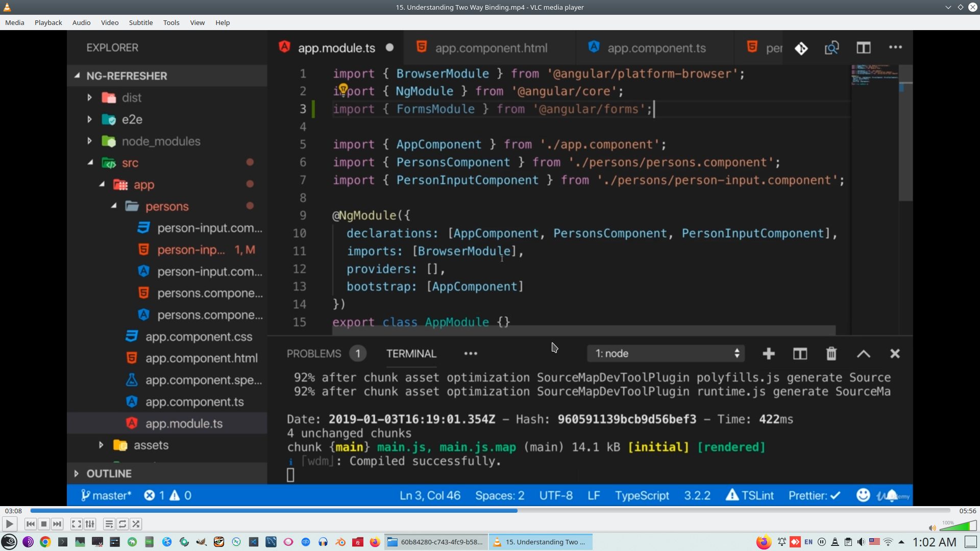
Task: Open extended settings equalizer icon
Action: click(90, 524)
